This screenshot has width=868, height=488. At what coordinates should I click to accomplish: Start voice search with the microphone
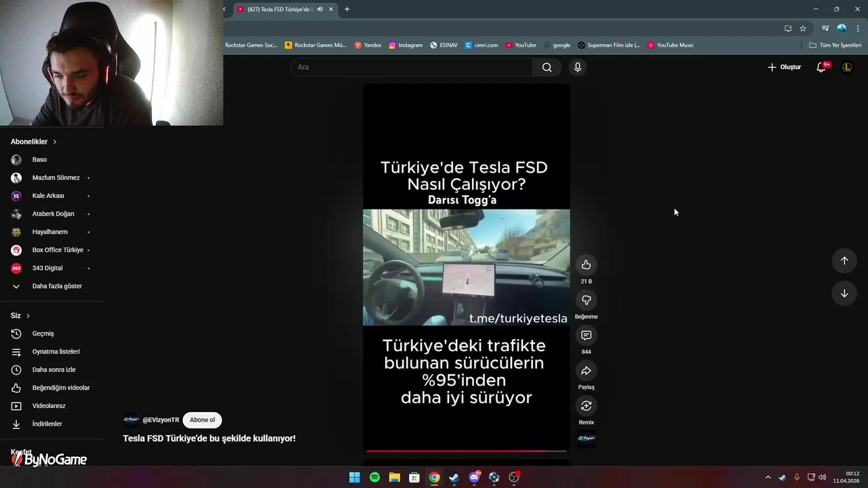[577, 67]
